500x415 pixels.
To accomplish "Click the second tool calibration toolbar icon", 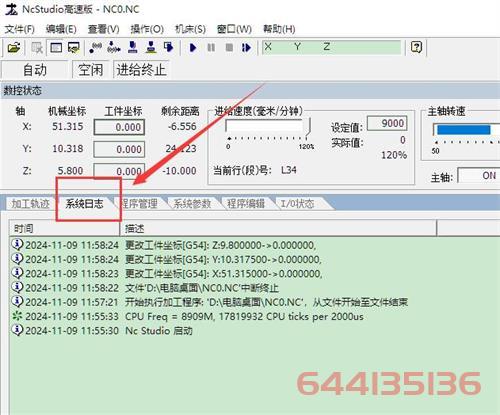I will 151,48.
